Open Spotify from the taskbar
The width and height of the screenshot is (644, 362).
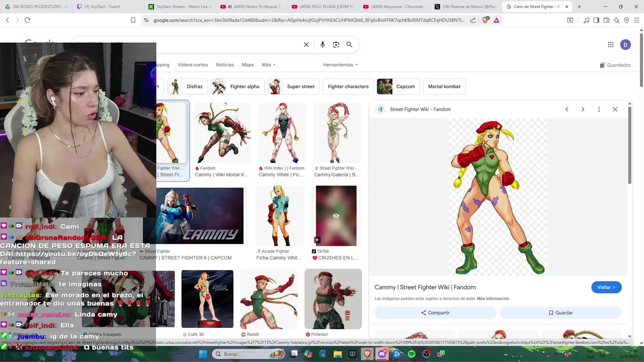tap(412, 354)
